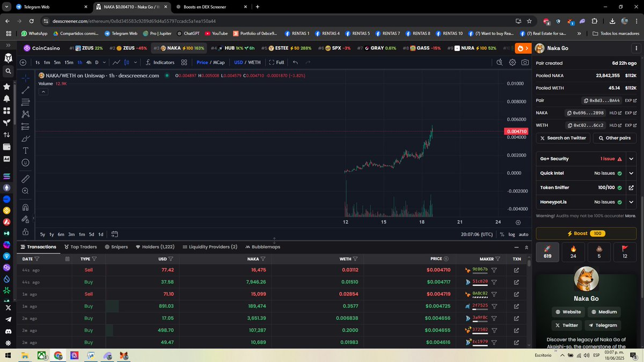The image size is (644, 362).
Task: Click the Boost 100 button
Action: [586, 233]
